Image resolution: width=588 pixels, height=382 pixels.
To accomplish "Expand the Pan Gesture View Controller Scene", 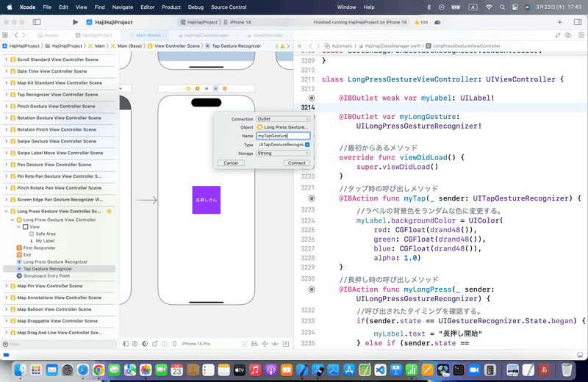I will (x=6, y=165).
